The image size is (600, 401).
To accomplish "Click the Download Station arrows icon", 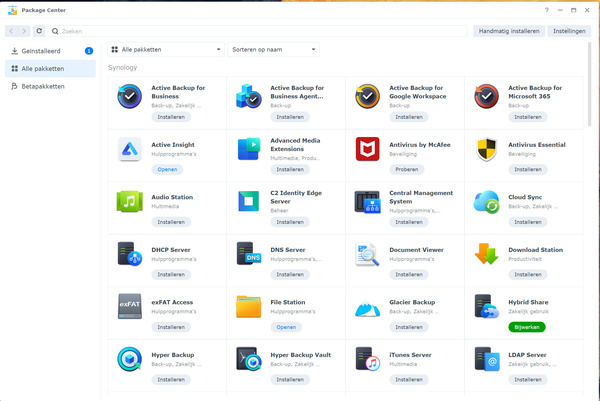I will (x=486, y=254).
